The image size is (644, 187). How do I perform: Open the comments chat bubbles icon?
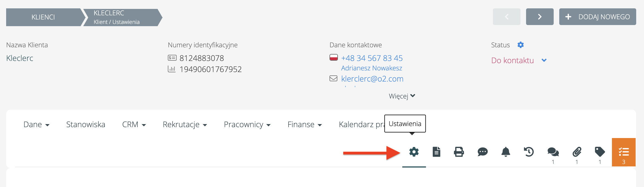[x=553, y=152]
